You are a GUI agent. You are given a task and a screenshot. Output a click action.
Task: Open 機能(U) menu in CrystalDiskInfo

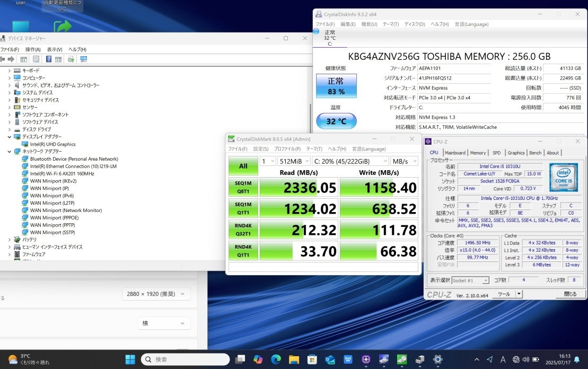[x=369, y=24]
